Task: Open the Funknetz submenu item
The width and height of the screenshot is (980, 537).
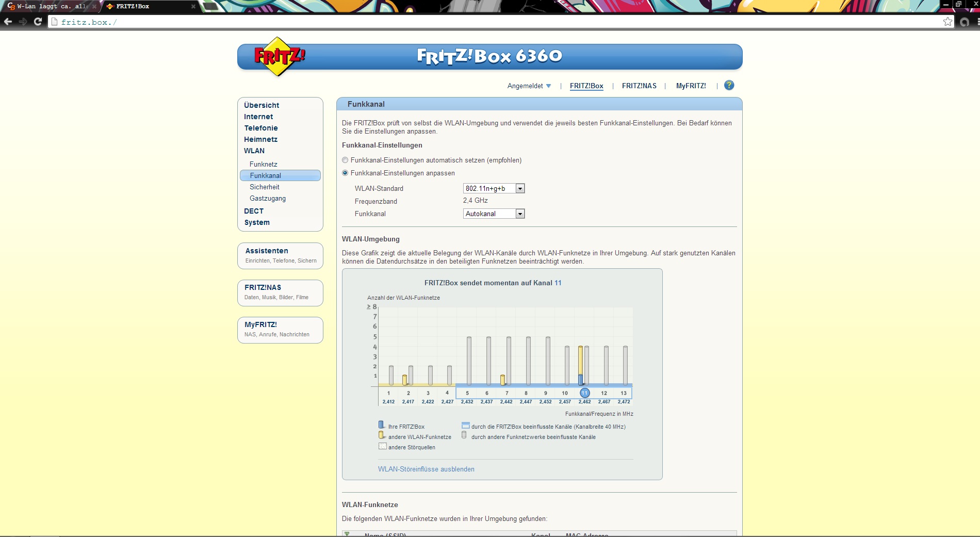Action: pyautogui.click(x=264, y=164)
